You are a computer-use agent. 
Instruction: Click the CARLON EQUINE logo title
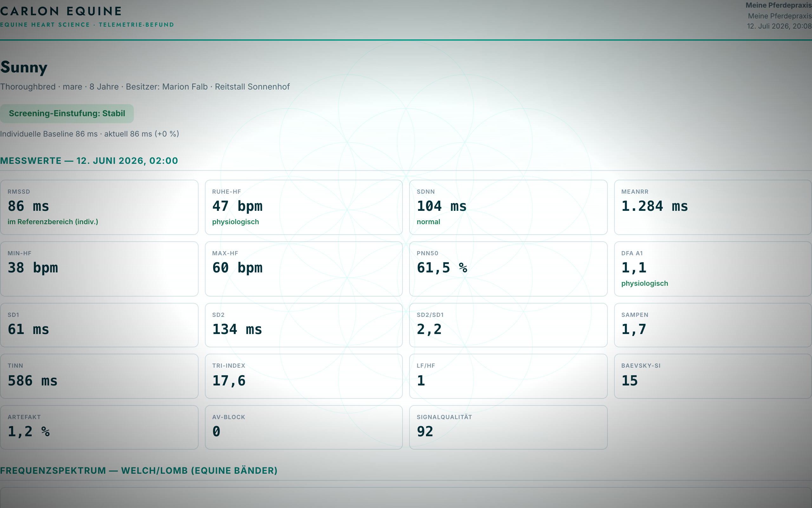pos(61,11)
